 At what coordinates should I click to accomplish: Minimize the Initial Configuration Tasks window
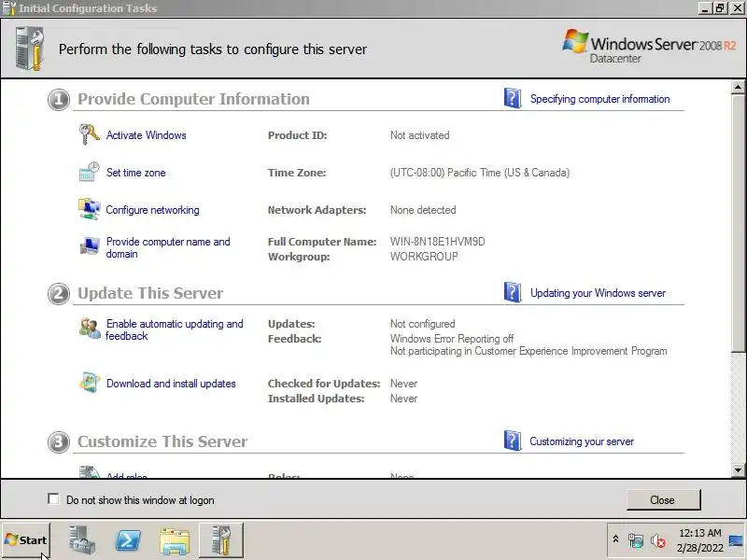706,8
